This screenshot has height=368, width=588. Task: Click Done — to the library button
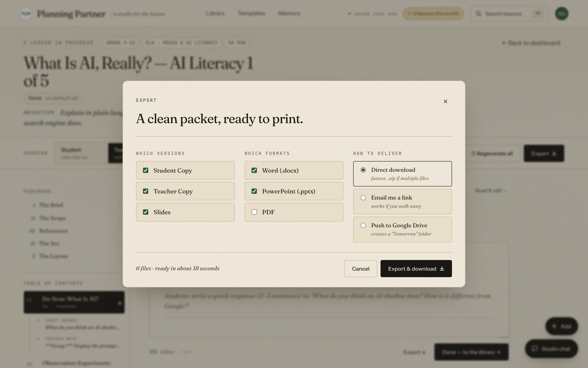471,352
